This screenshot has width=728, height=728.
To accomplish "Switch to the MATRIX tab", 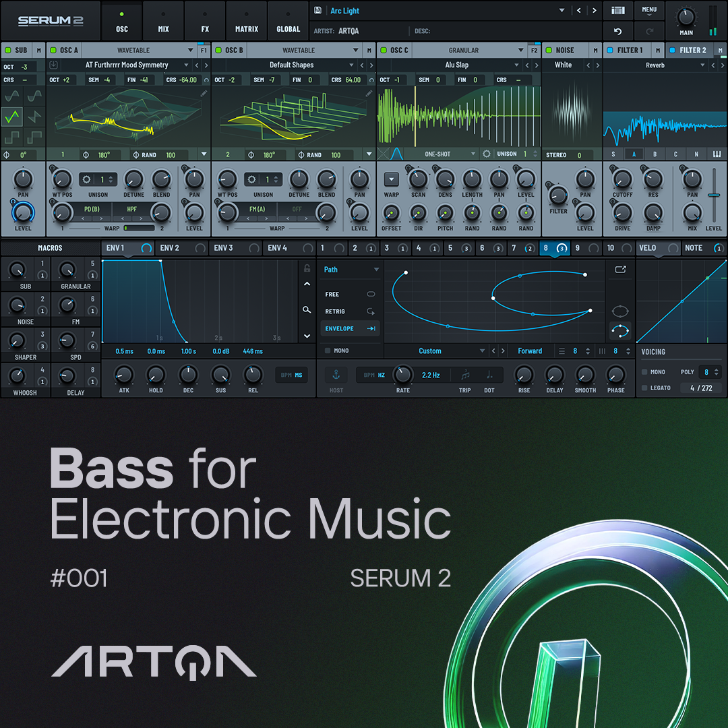I will pos(247,22).
